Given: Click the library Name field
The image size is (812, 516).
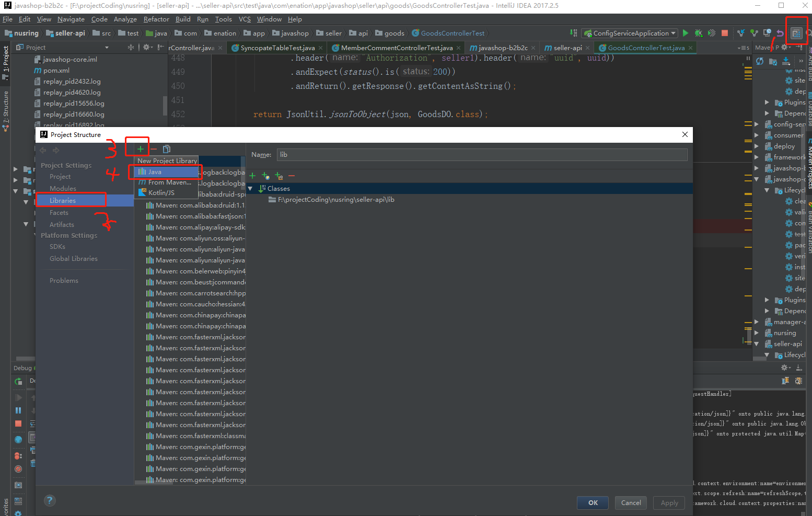Looking at the screenshot, I should coord(482,155).
